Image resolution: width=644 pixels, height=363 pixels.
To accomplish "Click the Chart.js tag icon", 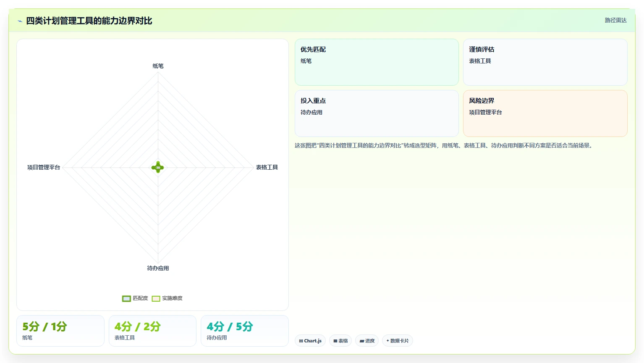I will tap(301, 341).
